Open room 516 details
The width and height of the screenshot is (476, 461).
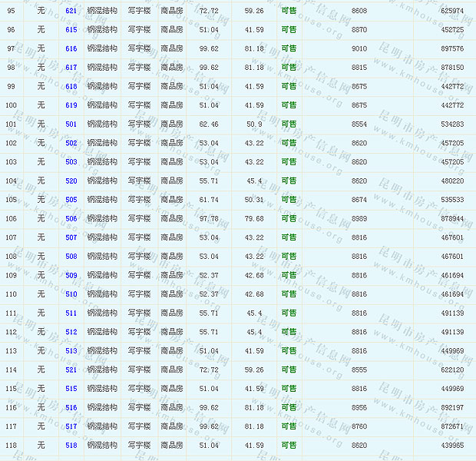point(71,408)
